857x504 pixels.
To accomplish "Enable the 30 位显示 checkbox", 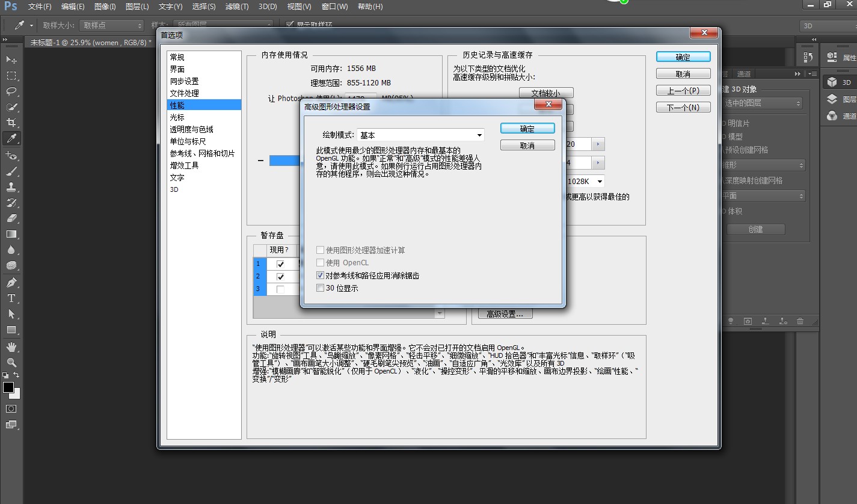I will pyautogui.click(x=320, y=288).
